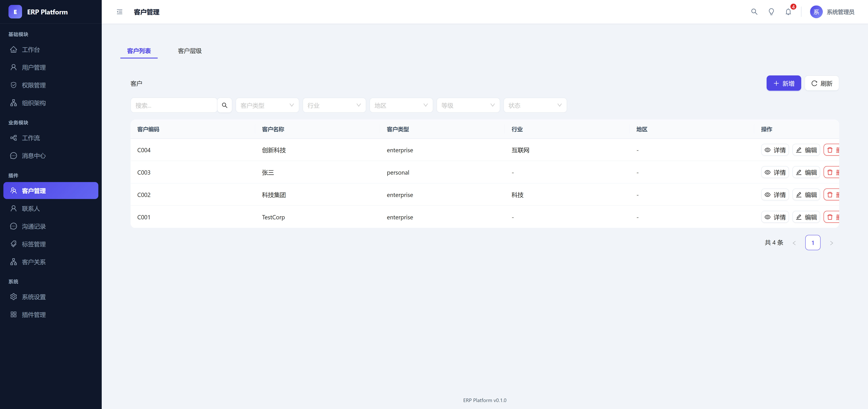The image size is (868, 409).
Task: Click the 系统管理员 user avatar
Action: pos(816,12)
